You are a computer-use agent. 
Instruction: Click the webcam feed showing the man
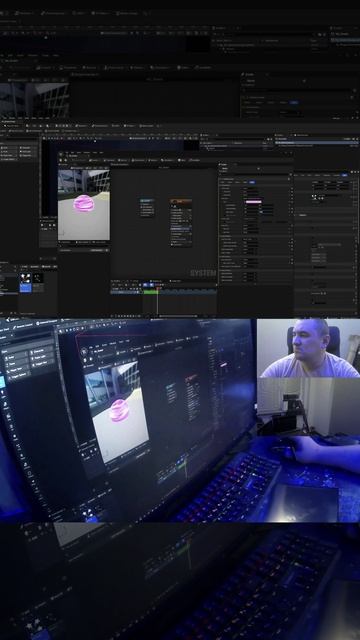(308, 348)
